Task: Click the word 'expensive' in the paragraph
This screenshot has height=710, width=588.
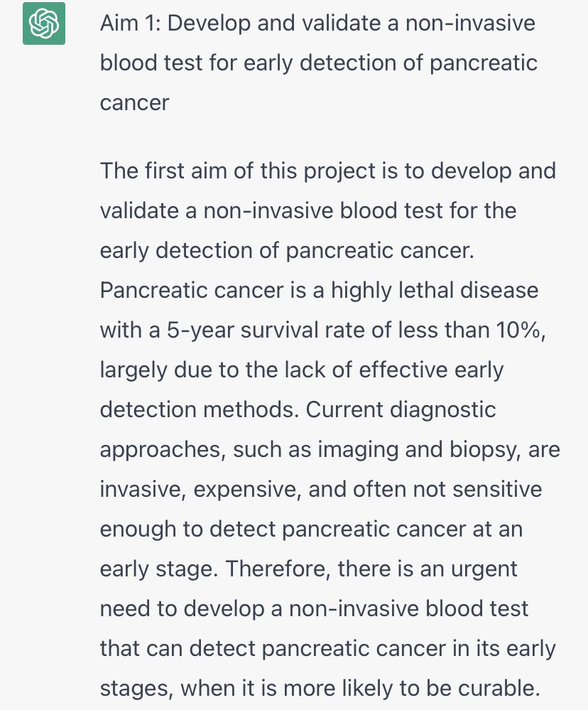Action: coord(247,490)
